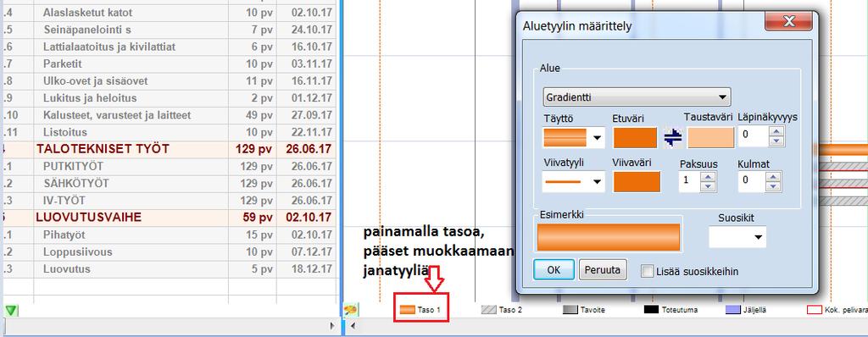Decrease the Läpinäkyvyys value
Viewport: 868px width, 337px height.
[776, 141]
